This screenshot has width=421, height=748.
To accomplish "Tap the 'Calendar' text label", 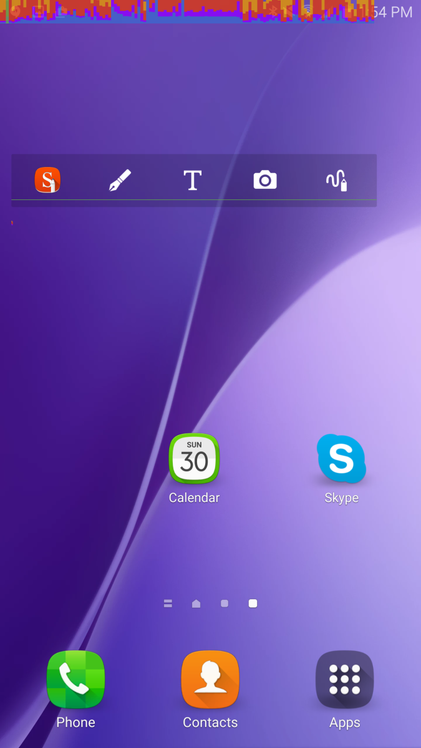I will coord(194,498).
